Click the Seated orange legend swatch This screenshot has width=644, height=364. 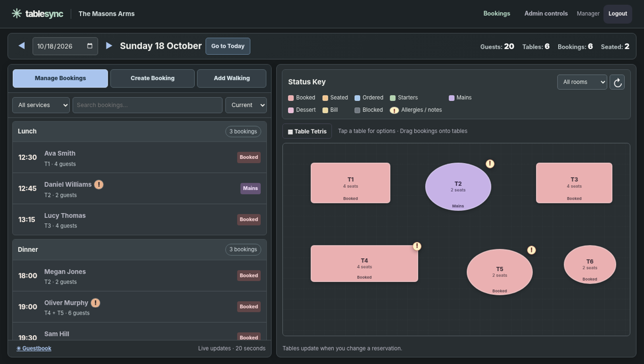(325, 98)
